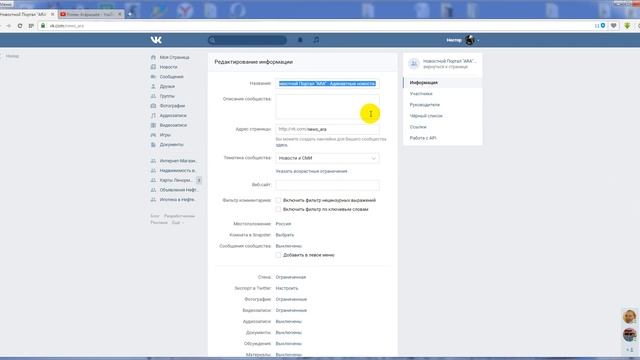The height and width of the screenshot is (360, 640).
Task: Open Ещё footer dropdown in sidebar
Action: pos(177,223)
